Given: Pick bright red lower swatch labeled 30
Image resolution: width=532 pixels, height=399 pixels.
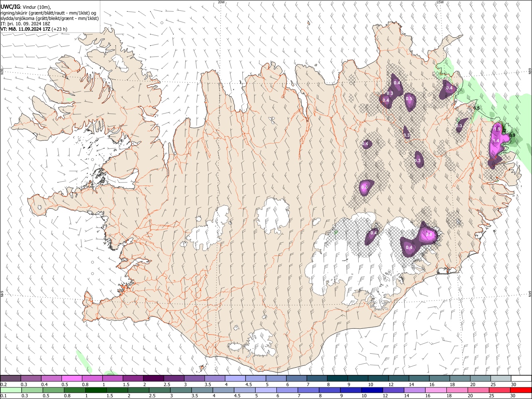Looking at the screenshot, I should (x=520, y=390).
